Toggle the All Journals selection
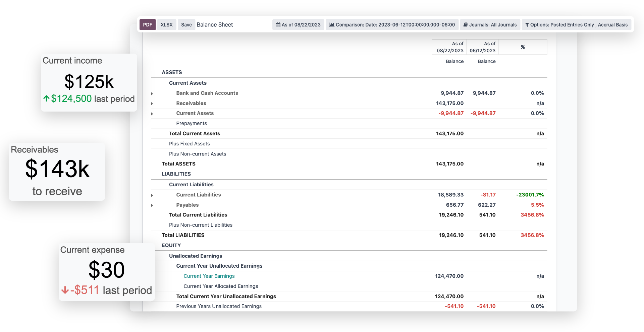The height and width of the screenshot is (332, 644). 498,24
